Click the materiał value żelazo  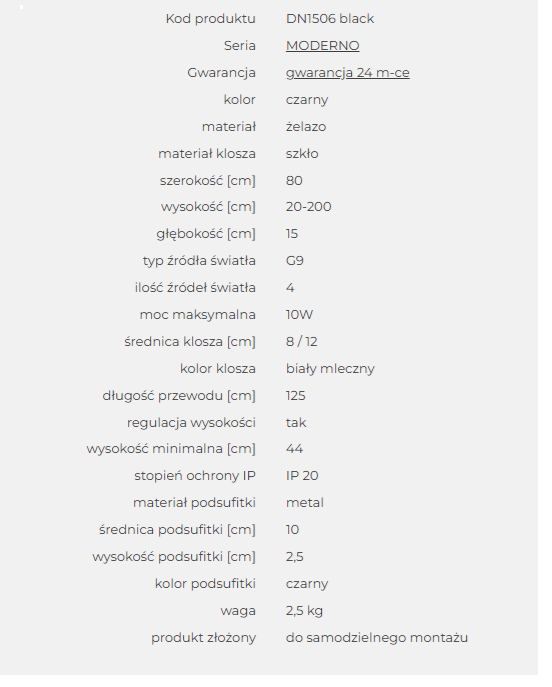306,127
